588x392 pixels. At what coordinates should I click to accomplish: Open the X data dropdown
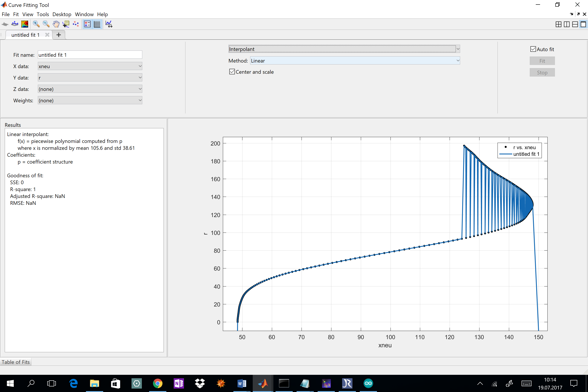[x=90, y=66]
